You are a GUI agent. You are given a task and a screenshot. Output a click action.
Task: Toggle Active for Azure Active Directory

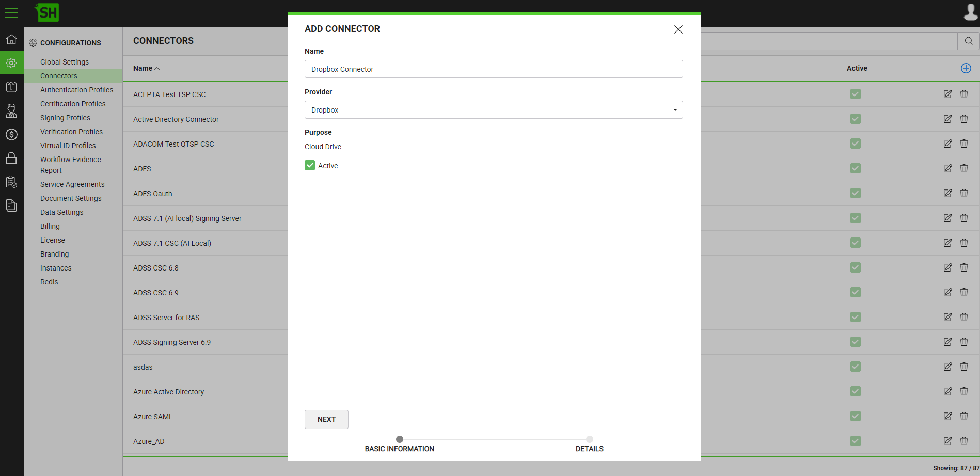coord(856,391)
